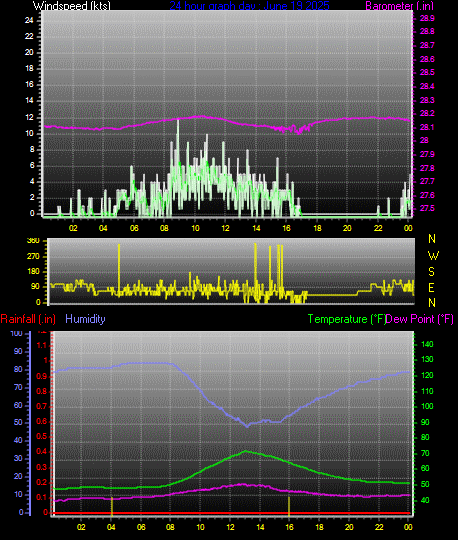Click hour 06 under the humidity graph
This screenshot has width=458, height=540.
pyautogui.click(x=141, y=527)
